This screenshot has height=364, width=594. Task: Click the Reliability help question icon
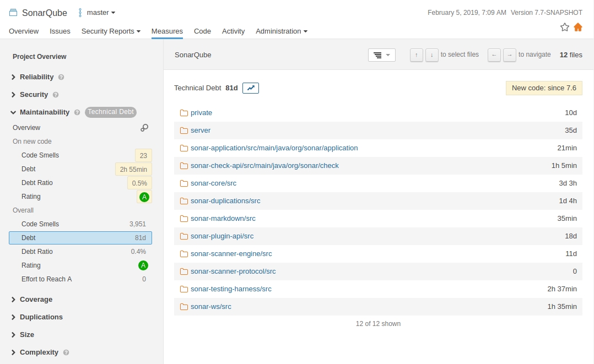click(61, 77)
